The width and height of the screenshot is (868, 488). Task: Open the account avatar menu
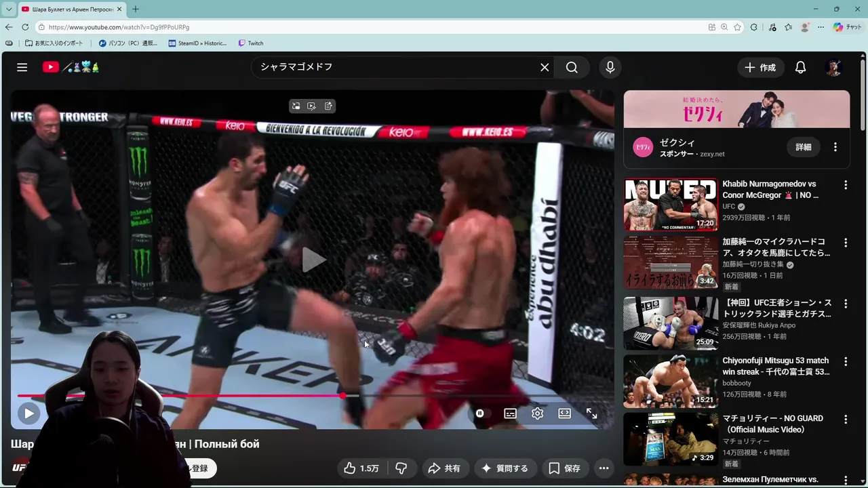833,67
